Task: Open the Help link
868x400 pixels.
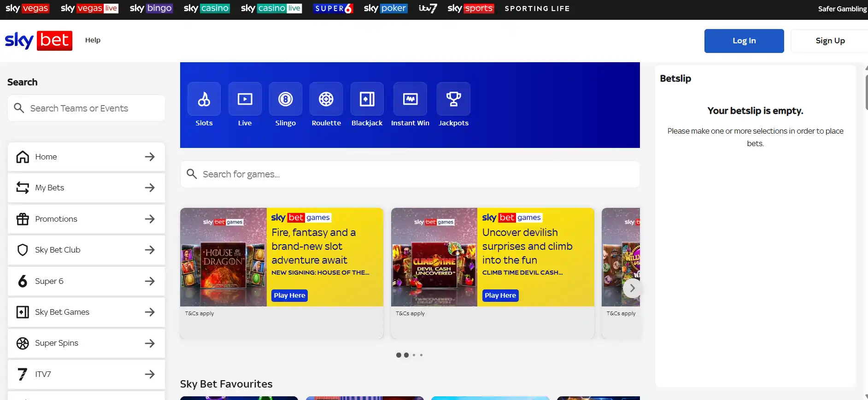Action: click(x=93, y=40)
